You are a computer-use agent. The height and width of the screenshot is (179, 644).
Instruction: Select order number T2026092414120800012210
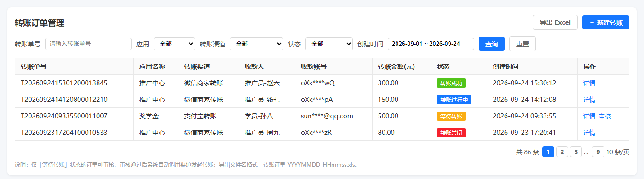coord(64,100)
